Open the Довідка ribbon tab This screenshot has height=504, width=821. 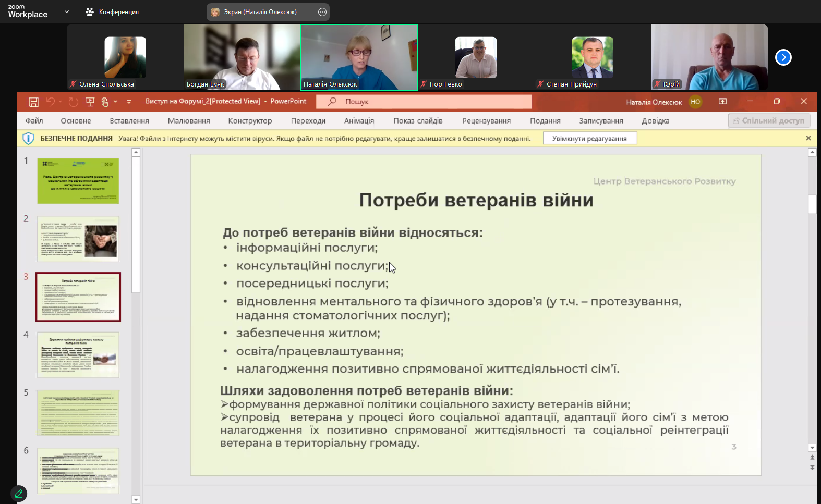coord(656,120)
